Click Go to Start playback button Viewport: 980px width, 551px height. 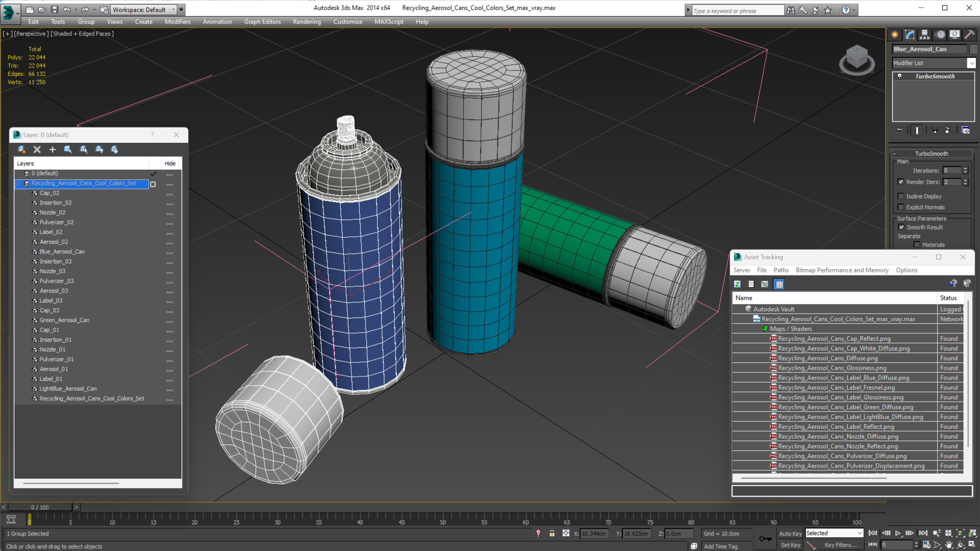[x=873, y=533]
